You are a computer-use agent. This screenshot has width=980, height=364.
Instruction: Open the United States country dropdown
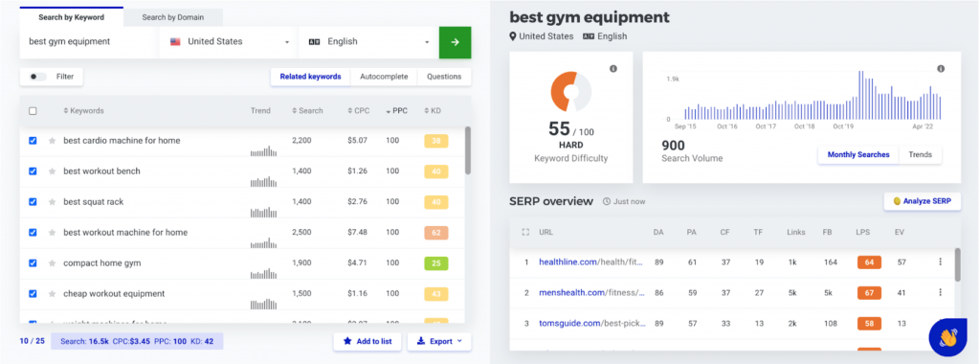tap(229, 42)
